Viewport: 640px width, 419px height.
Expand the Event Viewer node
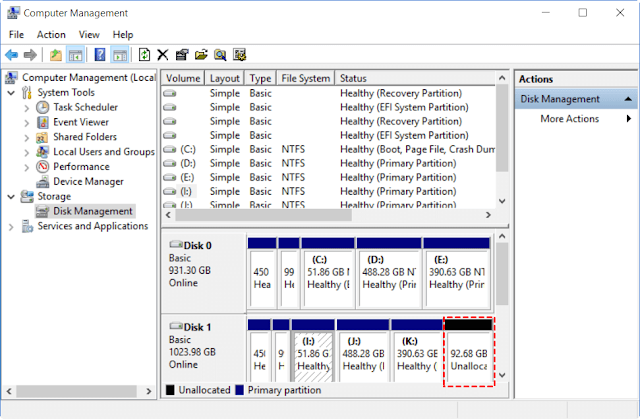[27, 123]
